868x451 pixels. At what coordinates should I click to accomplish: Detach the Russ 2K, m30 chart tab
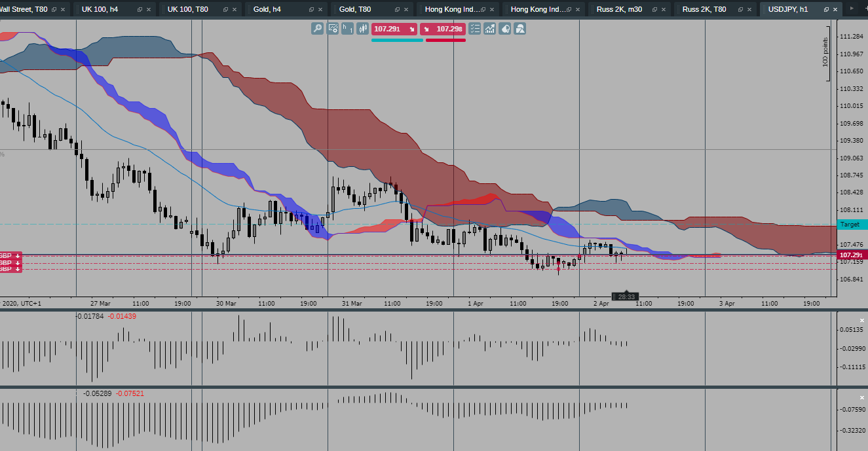[654, 10]
